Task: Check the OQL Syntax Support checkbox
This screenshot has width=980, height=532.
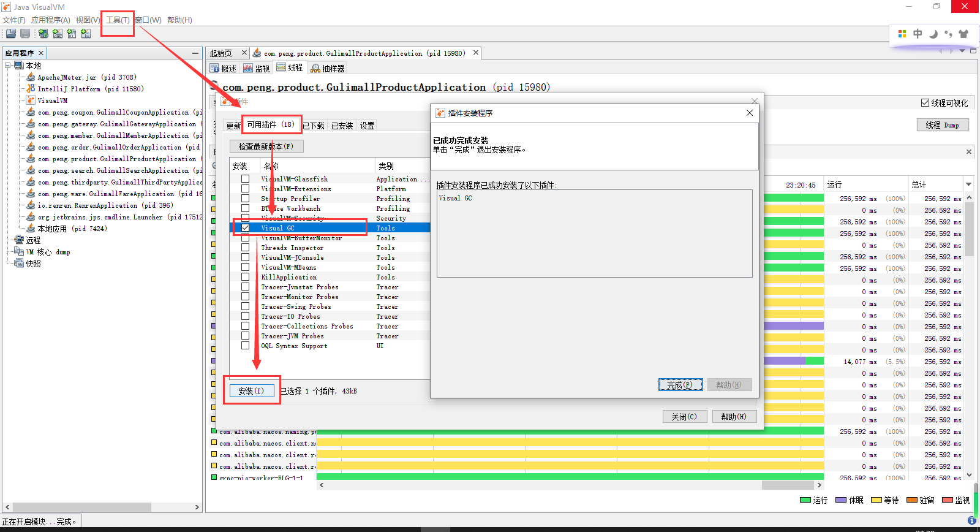Action: point(245,346)
